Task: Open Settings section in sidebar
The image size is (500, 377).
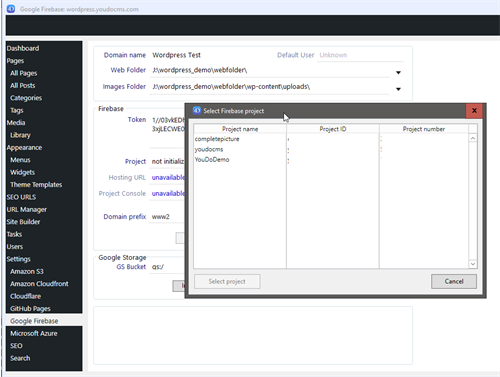Action: (19, 259)
